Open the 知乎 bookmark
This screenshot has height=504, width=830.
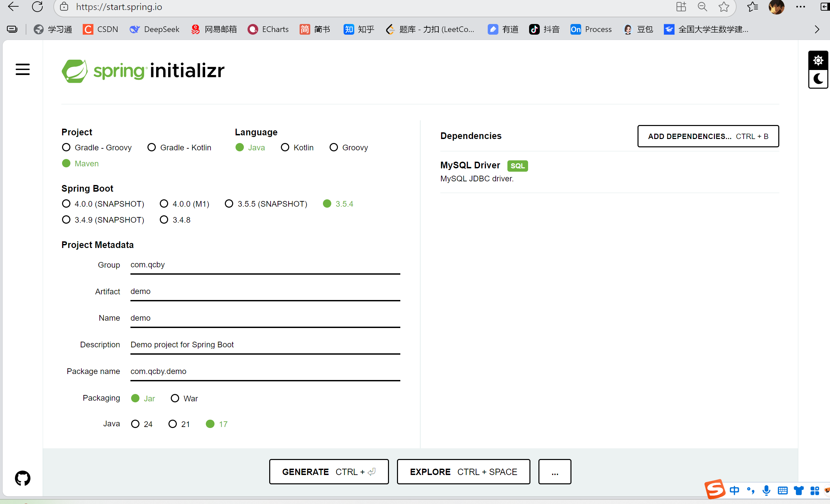coord(359,29)
